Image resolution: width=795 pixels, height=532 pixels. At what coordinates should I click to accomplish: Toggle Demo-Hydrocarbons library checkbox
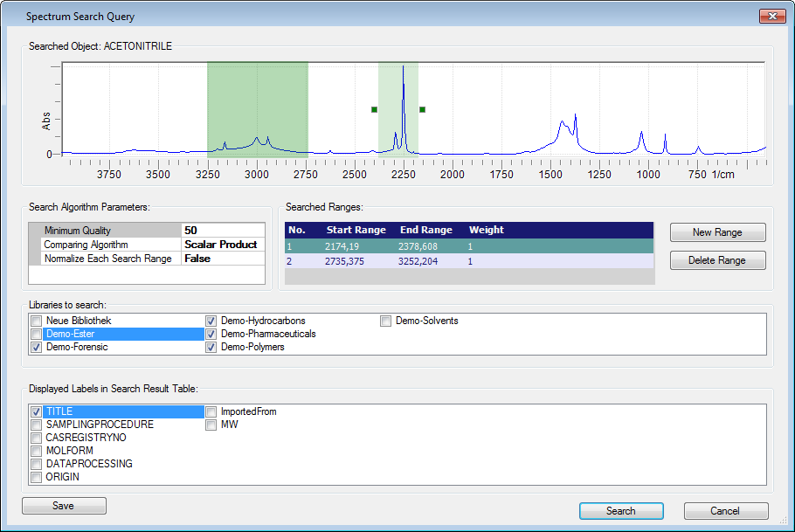211,321
